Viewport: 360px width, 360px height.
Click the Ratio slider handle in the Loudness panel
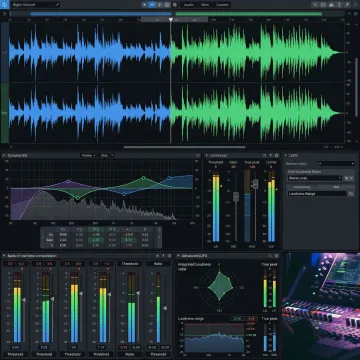[236, 197]
